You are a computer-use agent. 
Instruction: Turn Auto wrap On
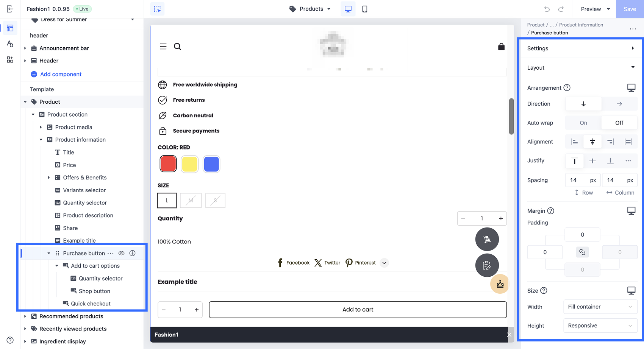click(x=583, y=123)
